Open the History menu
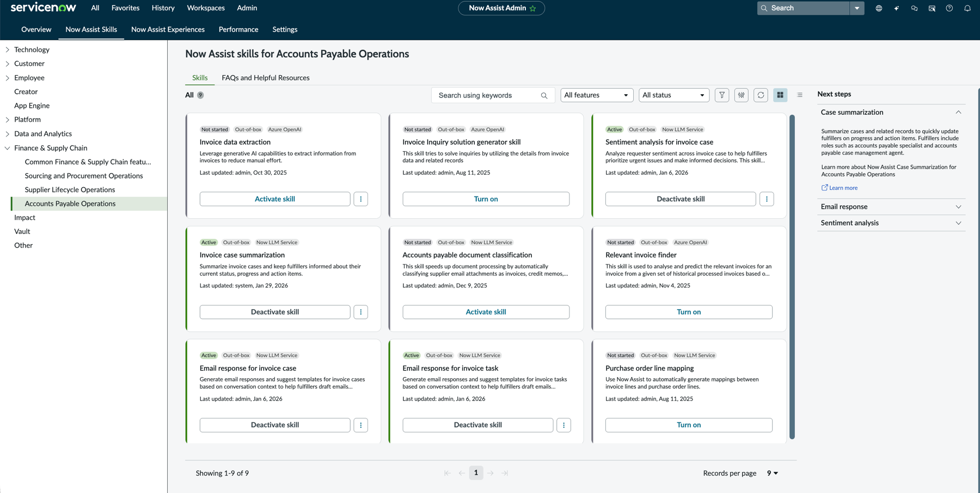 (x=163, y=8)
